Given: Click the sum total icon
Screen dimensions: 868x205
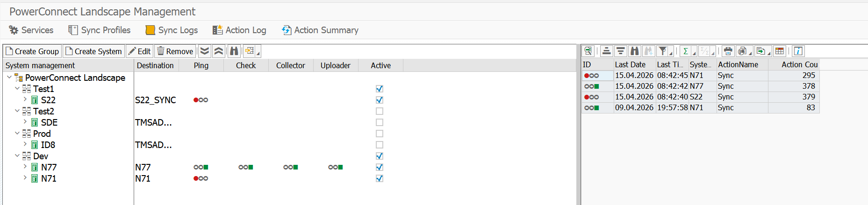Looking at the screenshot, I should pyautogui.click(x=685, y=51).
